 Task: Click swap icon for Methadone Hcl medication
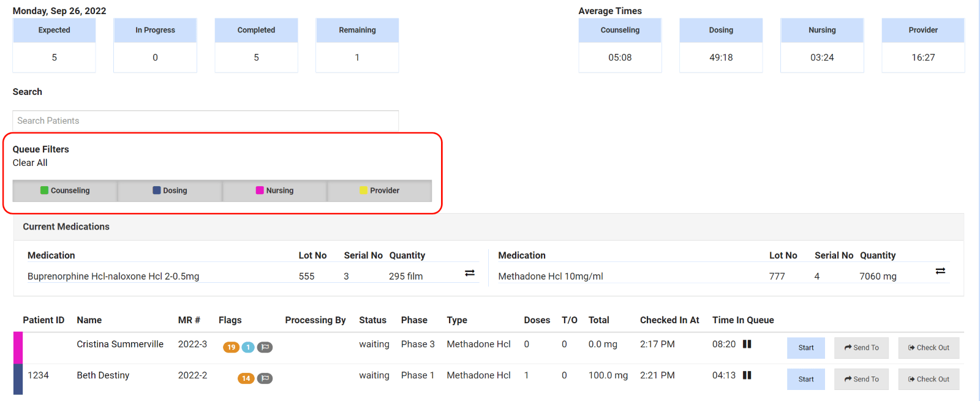[940, 271]
